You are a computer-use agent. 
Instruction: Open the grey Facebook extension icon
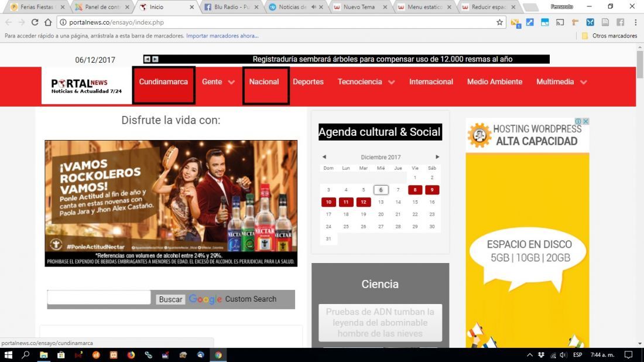pos(620,22)
